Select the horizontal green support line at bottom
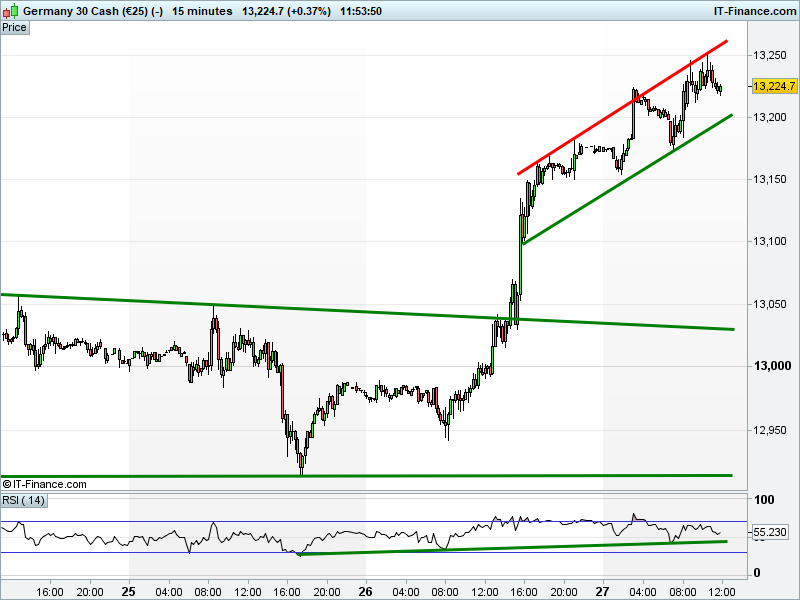 point(366,476)
